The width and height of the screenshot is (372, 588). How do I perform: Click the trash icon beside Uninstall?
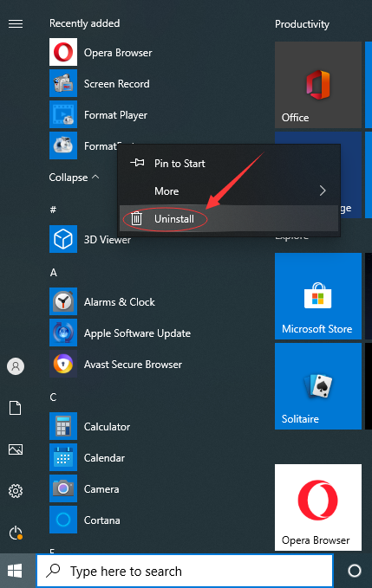pos(137,218)
